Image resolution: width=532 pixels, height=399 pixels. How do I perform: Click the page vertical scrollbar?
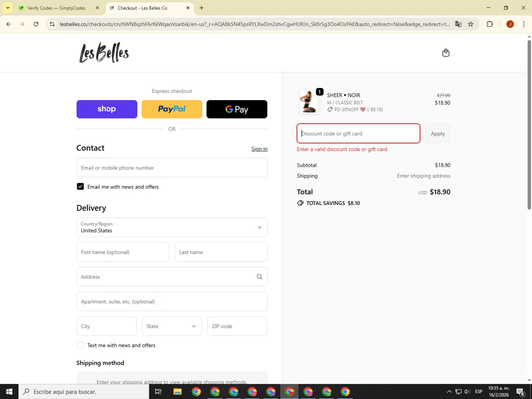tap(529, 125)
